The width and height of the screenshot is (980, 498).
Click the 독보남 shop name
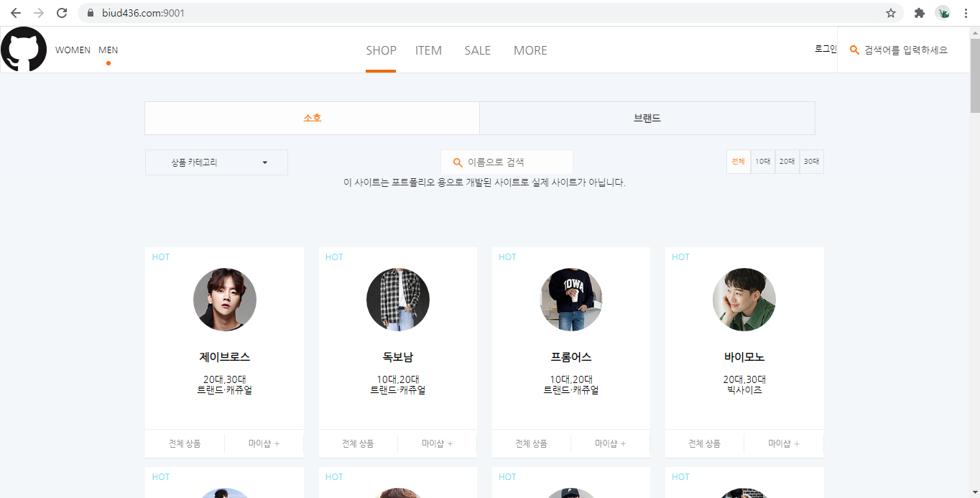[x=398, y=357]
